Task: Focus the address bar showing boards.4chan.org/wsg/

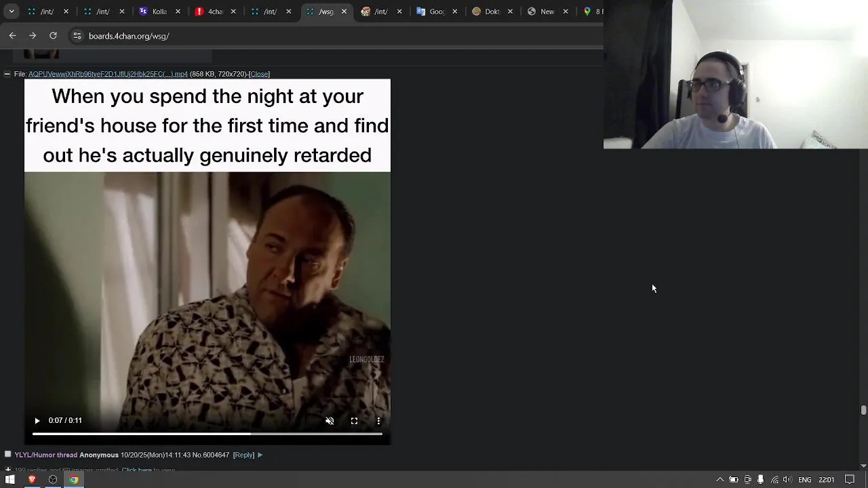Action: (x=339, y=36)
